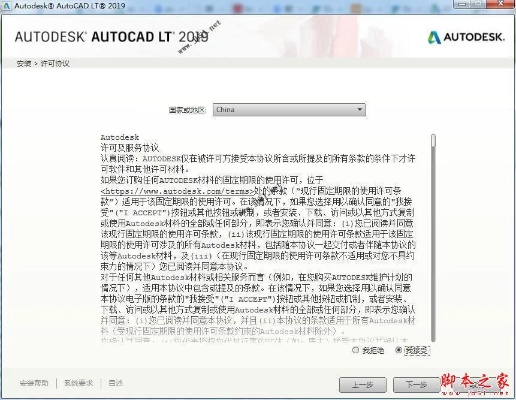Click the AUTODESK AUTOCAD LT 2019 product title

coord(111,37)
